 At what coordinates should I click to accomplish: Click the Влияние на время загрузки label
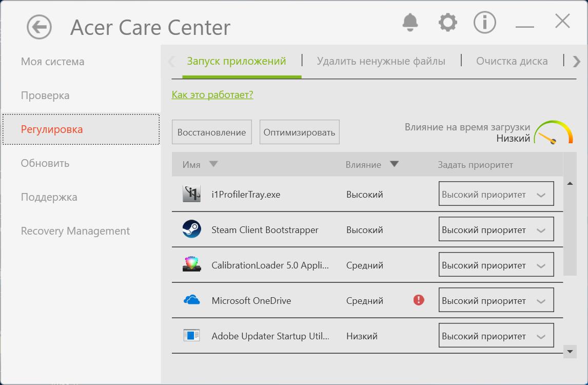point(467,127)
